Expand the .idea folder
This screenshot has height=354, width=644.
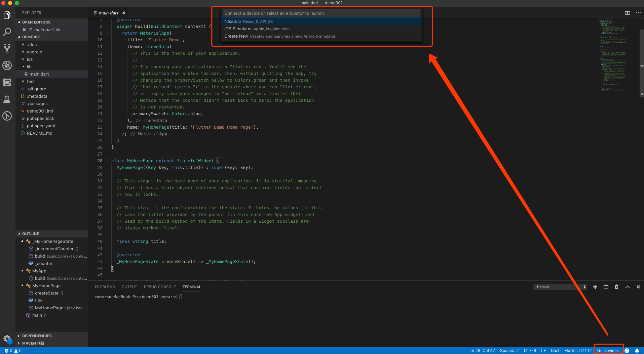pos(23,44)
